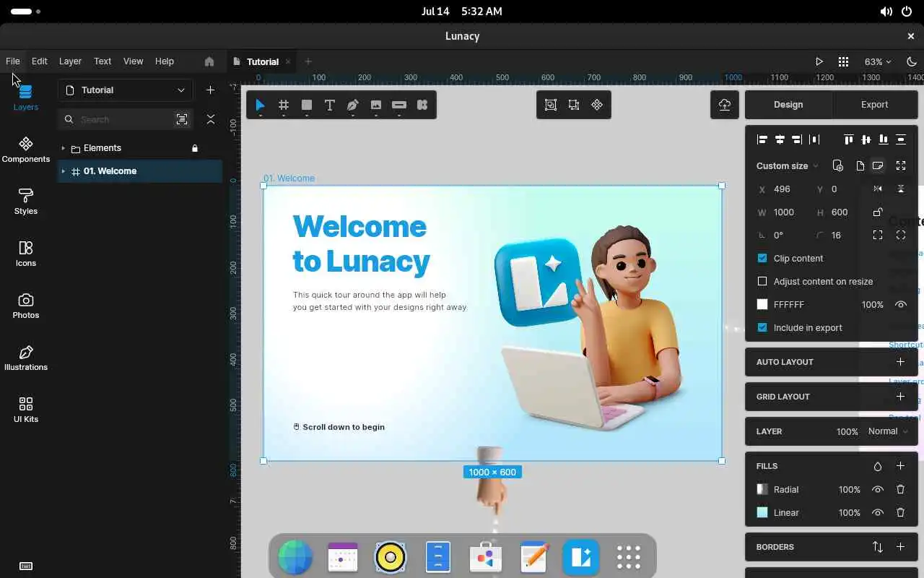The image size is (924, 578).
Task: Open the UI Kits sidebar panel
Action: (x=25, y=410)
